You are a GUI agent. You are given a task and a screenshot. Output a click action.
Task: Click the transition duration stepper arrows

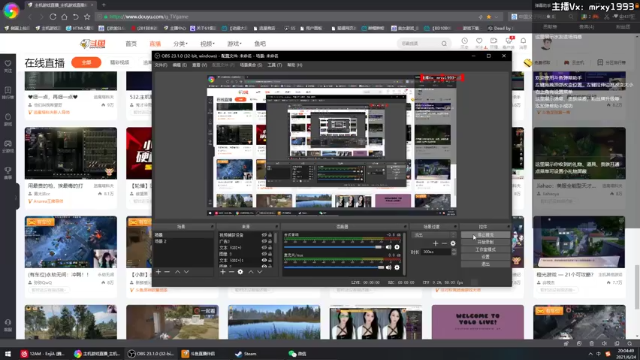point(454,252)
